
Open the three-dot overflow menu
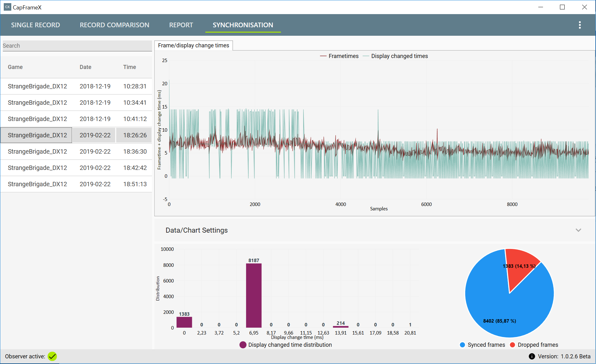580,25
